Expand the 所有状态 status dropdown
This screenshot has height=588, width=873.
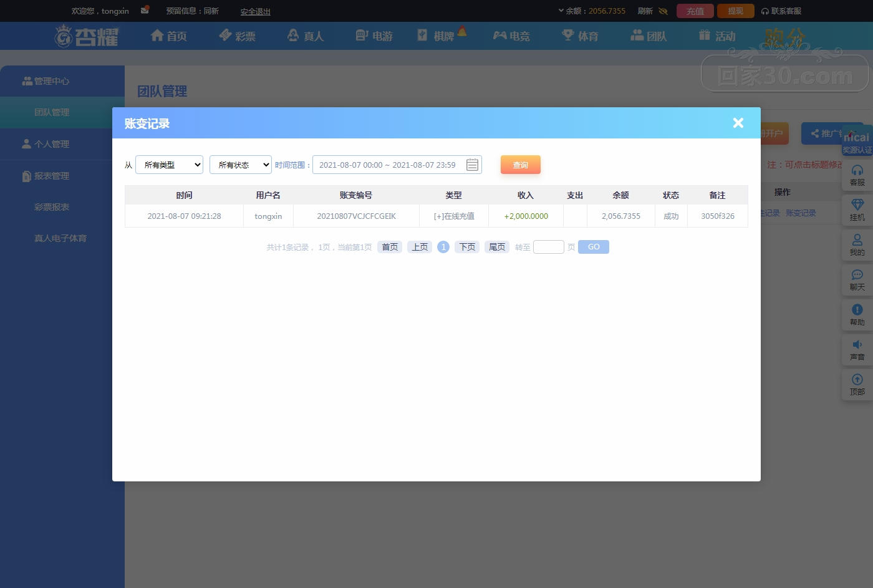(x=240, y=165)
